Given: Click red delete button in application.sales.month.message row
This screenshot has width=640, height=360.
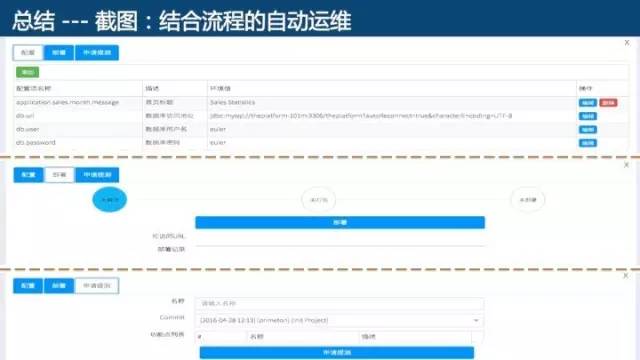Looking at the screenshot, I should pyautogui.click(x=608, y=102).
